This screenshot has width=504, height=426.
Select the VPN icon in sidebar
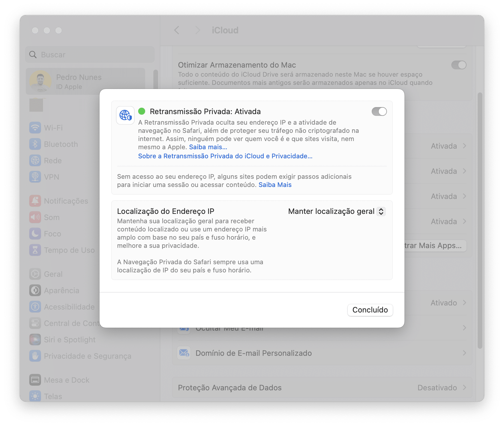[35, 177]
